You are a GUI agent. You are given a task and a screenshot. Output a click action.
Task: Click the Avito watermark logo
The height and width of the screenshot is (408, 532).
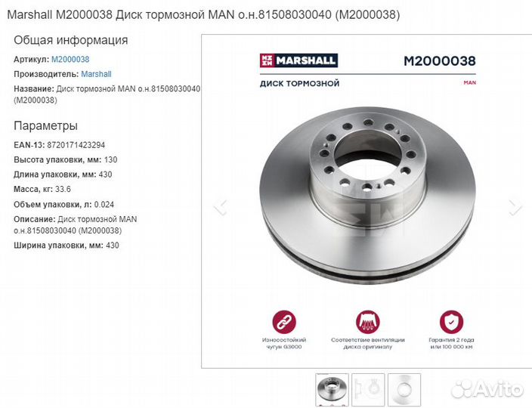pyautogui.click(x=487, y=388)
